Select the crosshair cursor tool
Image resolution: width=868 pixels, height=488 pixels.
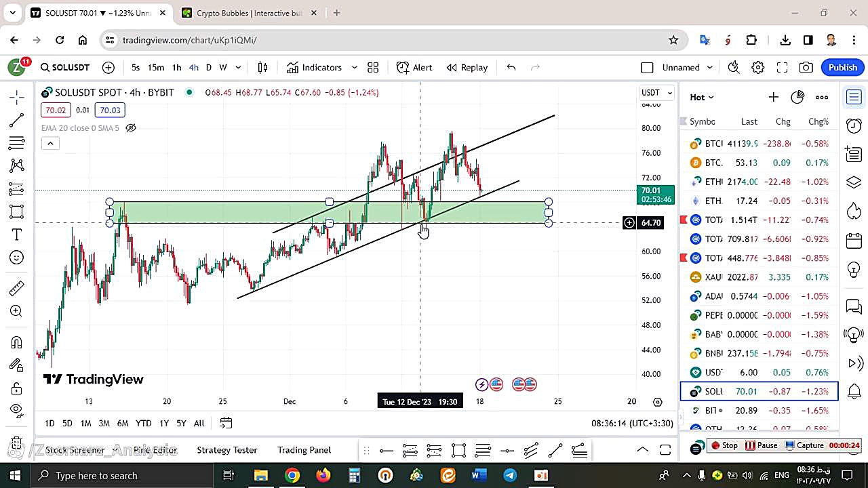[17, 98]
